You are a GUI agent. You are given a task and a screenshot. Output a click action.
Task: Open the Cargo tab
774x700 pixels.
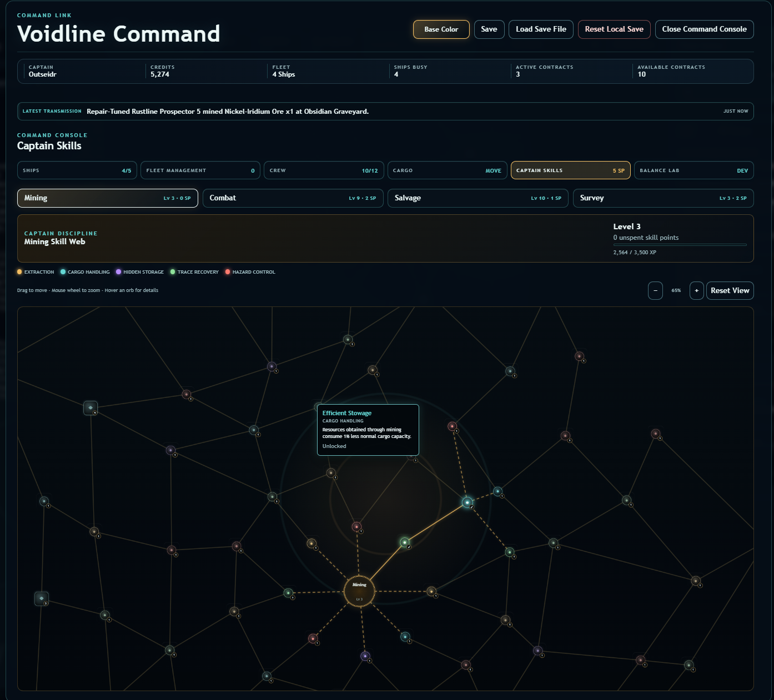click(x=447, y=170)
